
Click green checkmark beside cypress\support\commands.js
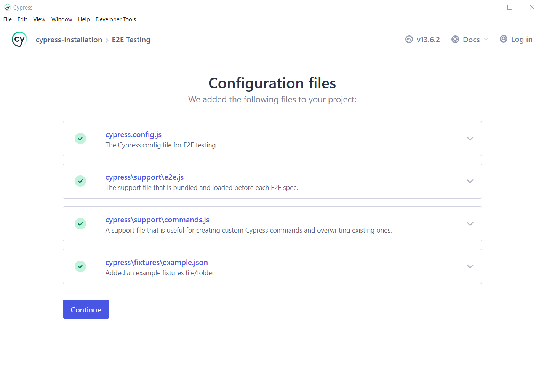(x=80, y=224)
